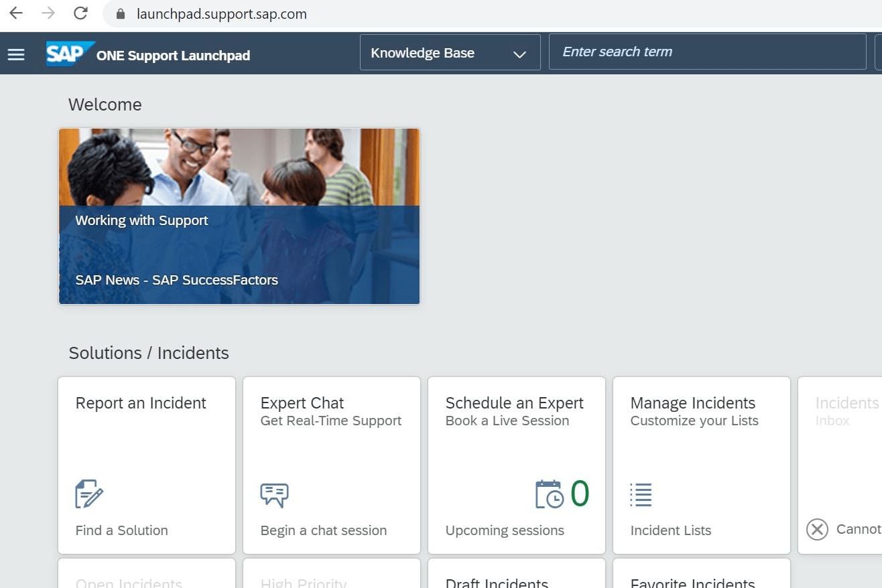Reload the page with refresh icon
882x588 pixels.
click(x=80, y=13)
